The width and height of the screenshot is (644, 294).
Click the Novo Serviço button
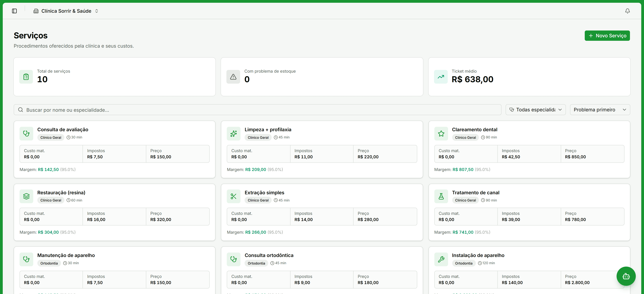click(607, 35)
